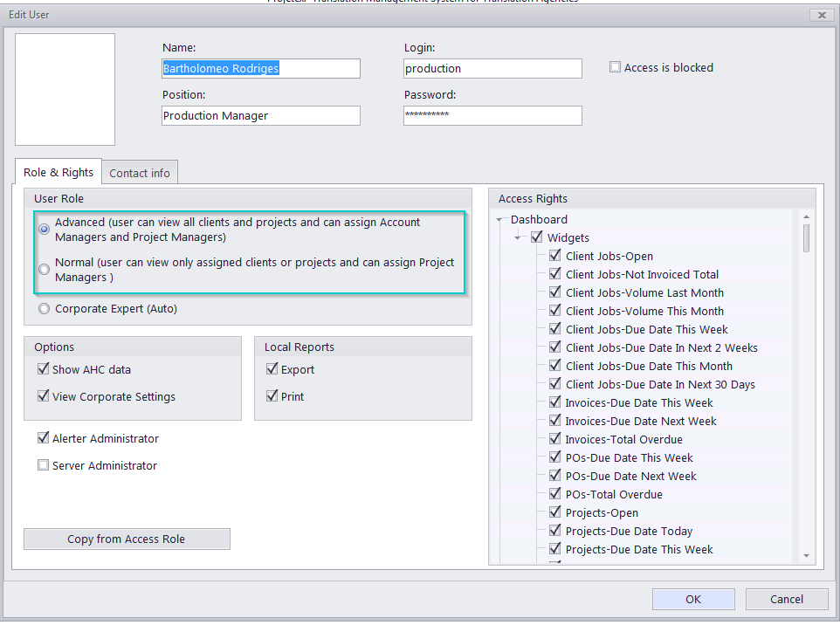Uncheck Client Jobs-Not Invoiced Total widget
Viewport: 840px width, 625px height.
[555, 274]
